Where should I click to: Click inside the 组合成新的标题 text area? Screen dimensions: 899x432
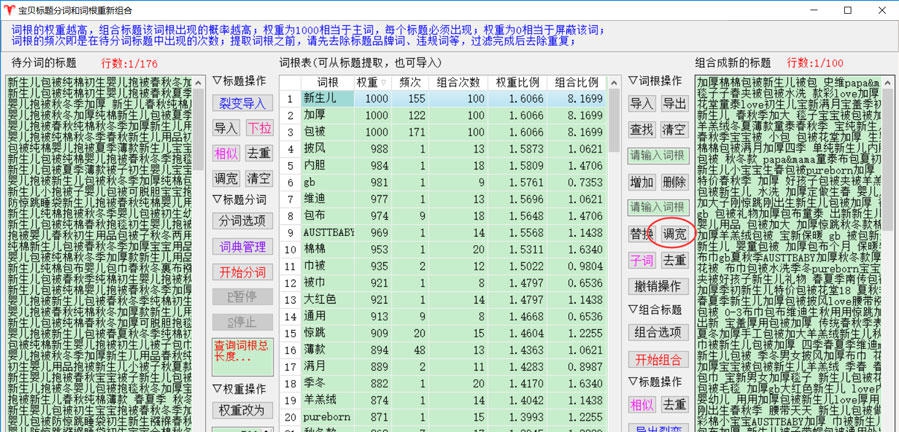point(788,254)
